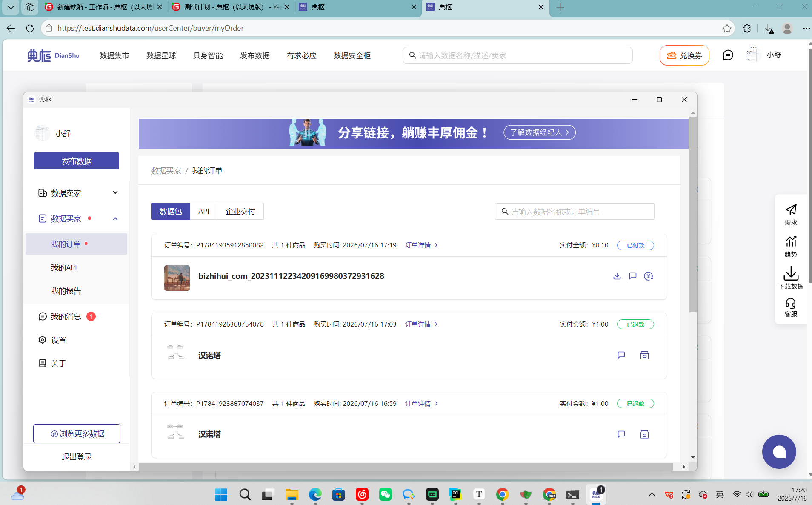
Task: Switch to 测试计划 browser tab
Action: pos(231,7)
